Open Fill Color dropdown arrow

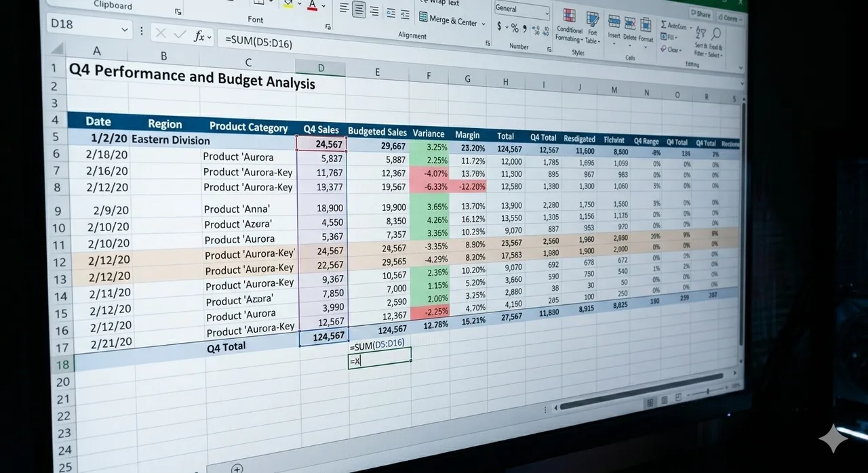(x=300, y=5)
